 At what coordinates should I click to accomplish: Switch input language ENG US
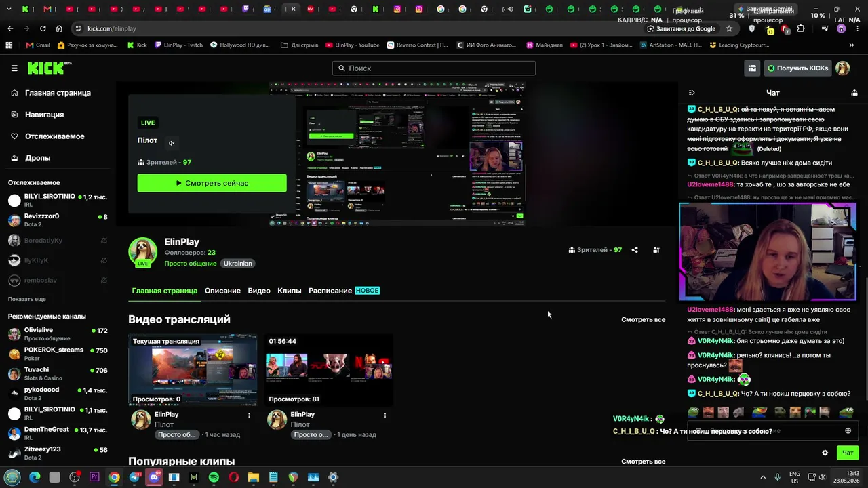click(794, 477)
